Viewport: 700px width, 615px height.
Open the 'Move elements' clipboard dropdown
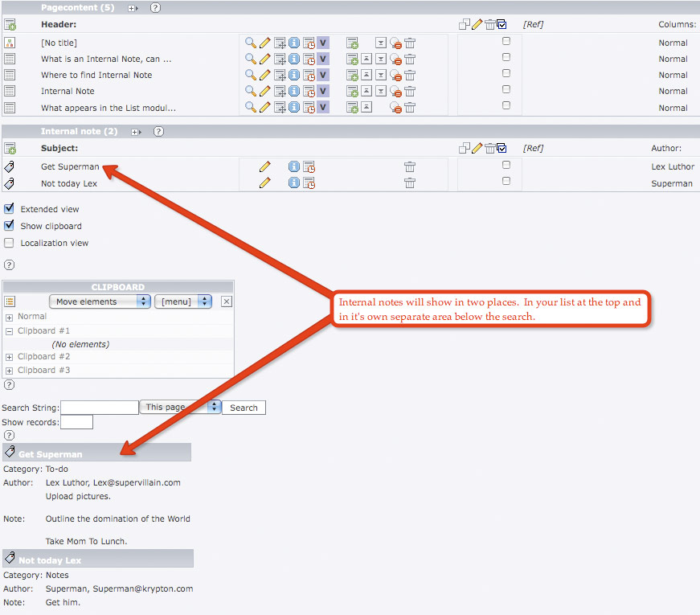pyautogui.click(x=100, y=301)
